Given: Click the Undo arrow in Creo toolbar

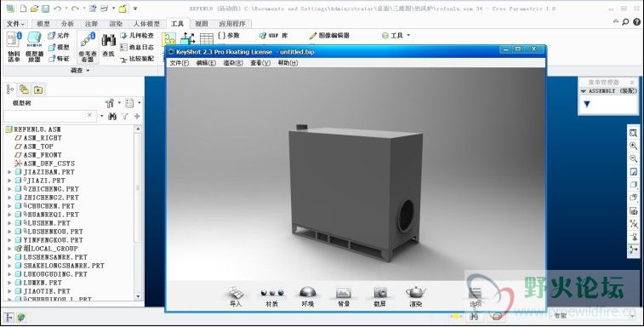Looking at the screenshot, I should (58, 9).
